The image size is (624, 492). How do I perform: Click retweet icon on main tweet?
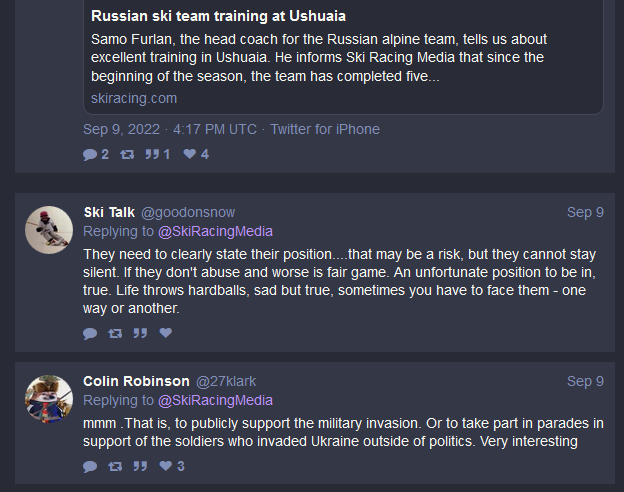click(x=127, y=154)
